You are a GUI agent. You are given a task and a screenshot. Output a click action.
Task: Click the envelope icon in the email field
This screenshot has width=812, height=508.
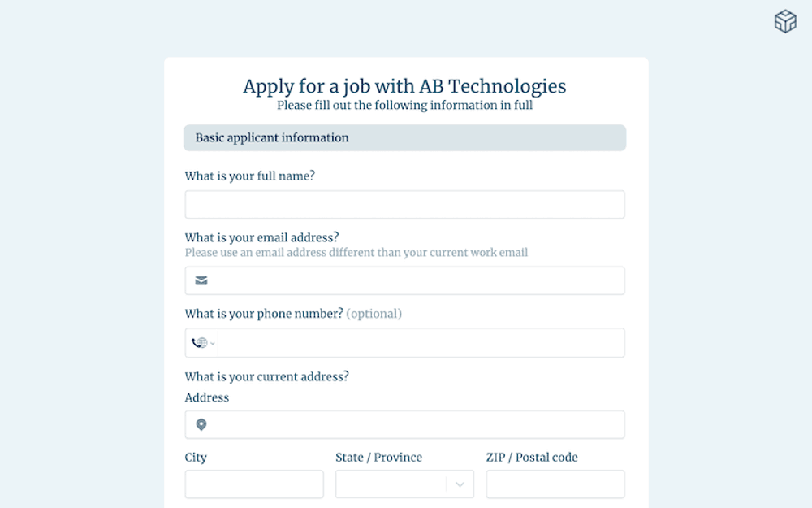coord(201,280)
